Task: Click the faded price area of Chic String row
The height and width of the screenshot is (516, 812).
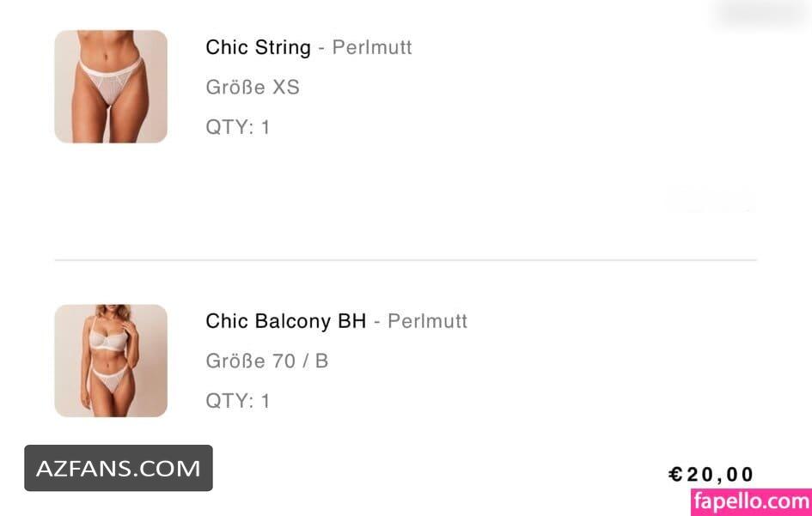Action: (710, 201)
